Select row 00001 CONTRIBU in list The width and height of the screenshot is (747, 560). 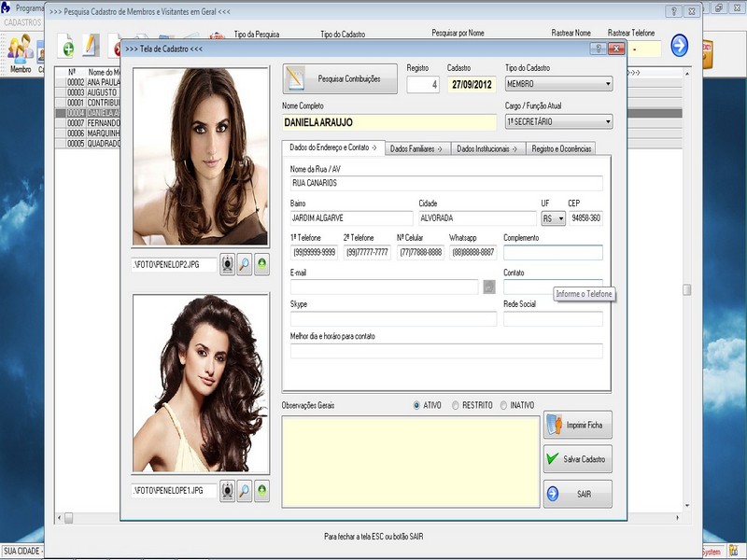point(88,103)
